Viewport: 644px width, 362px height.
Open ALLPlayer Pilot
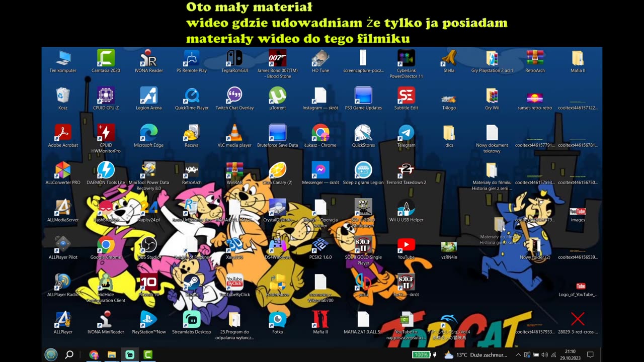63,248
